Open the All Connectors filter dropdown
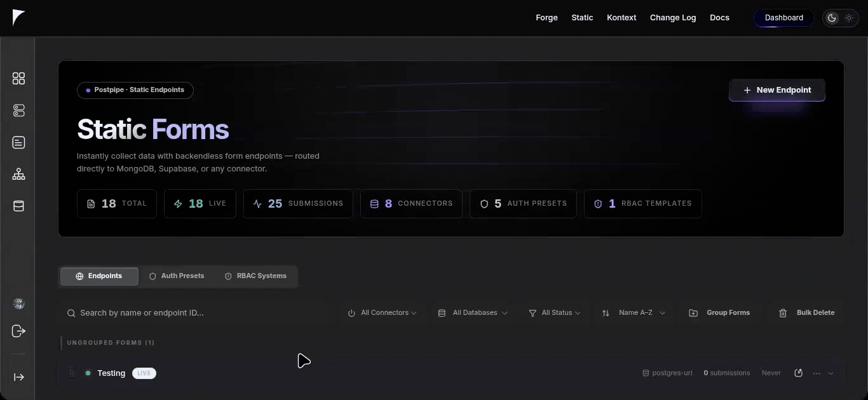 (382, 313)
